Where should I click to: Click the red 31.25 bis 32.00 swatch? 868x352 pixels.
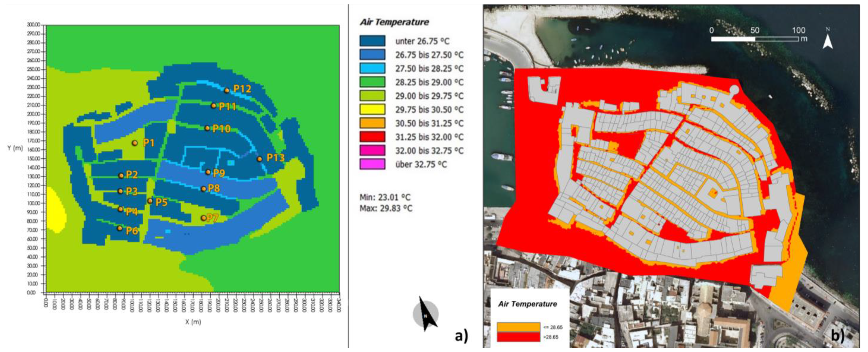point(372,137)
